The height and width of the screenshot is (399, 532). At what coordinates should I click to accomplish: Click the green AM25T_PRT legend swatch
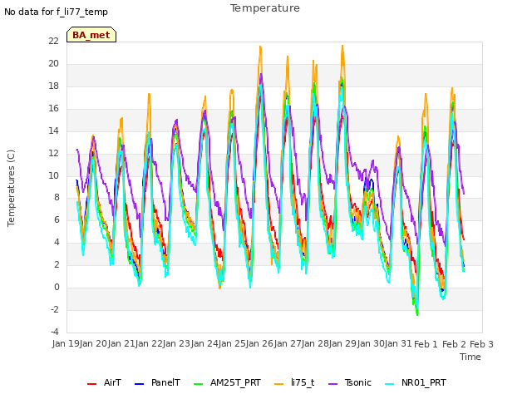tap(198, 384)
